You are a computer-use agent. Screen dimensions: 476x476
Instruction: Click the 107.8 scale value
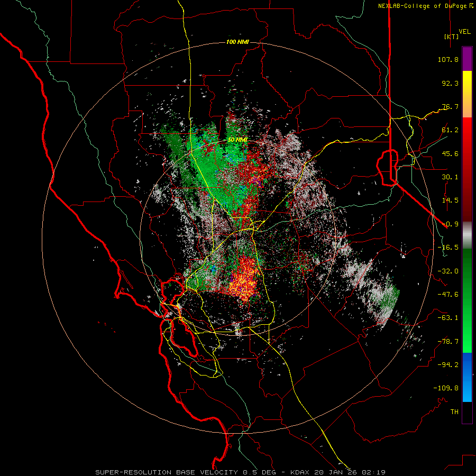coord(448,59)
